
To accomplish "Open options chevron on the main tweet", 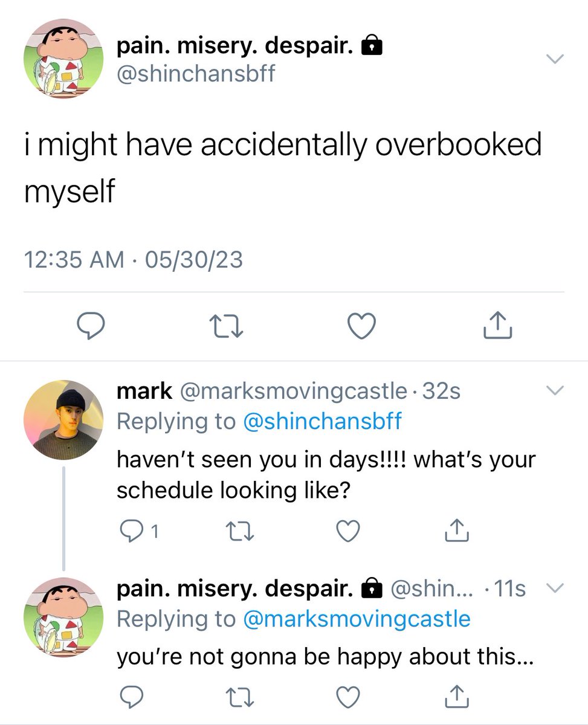I will pos(554,59).
